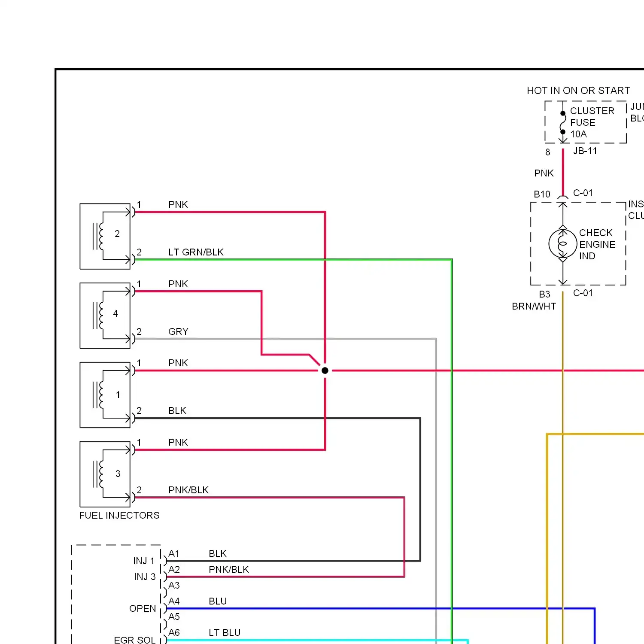Click the 'C-01' label next to B3
Screen dimensions: 644x644
(583, 293)
